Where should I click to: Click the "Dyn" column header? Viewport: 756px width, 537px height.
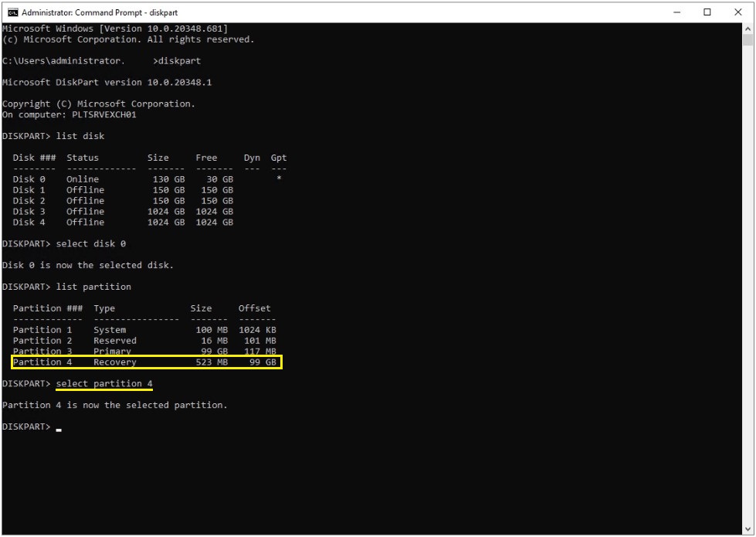[253, 158]
